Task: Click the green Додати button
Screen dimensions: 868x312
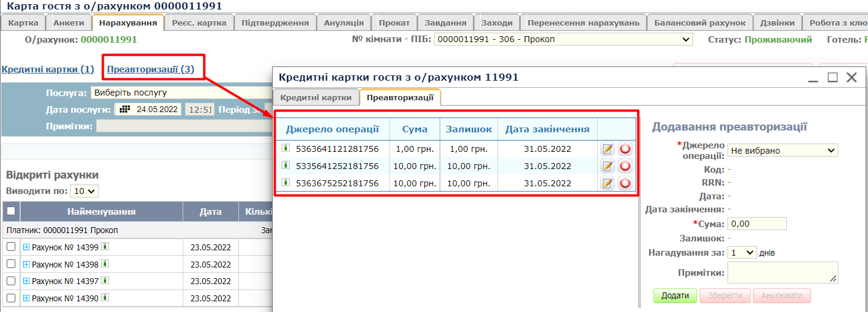Action: 675,295
